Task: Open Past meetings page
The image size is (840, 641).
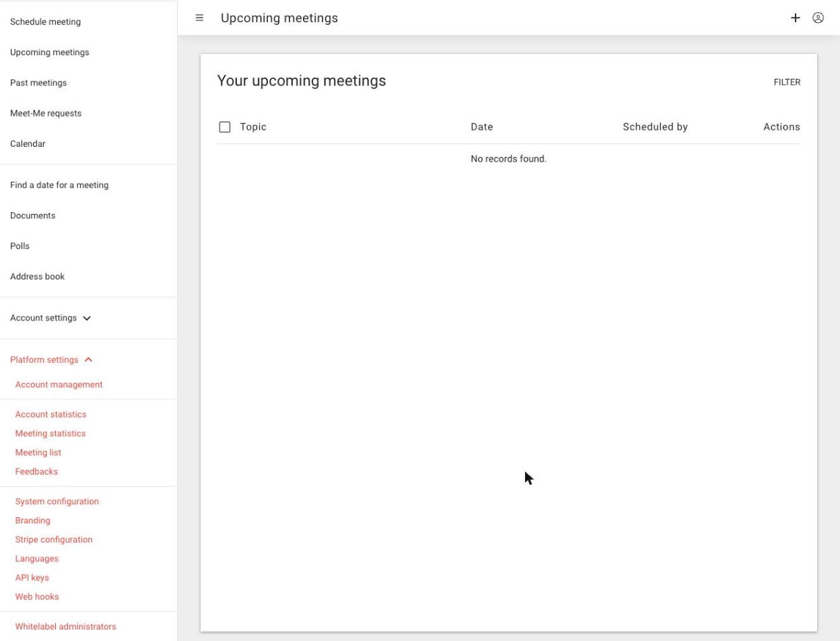Action: (x=38, y=83)
